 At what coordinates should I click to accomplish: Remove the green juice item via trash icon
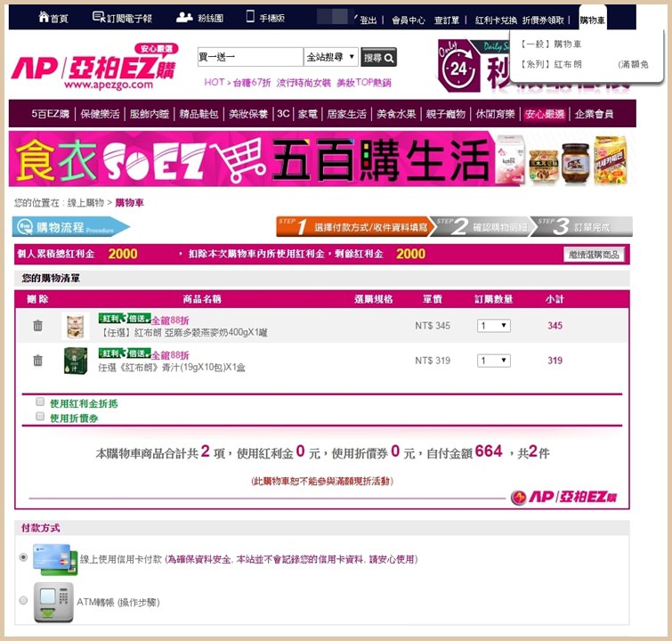[x=37, y=361]
